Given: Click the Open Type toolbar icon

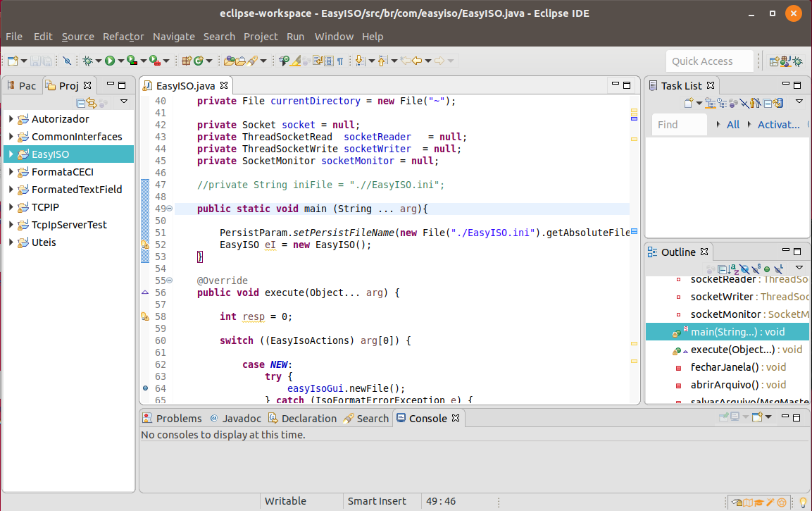Looking at the screenshot, I should point(230,61).
